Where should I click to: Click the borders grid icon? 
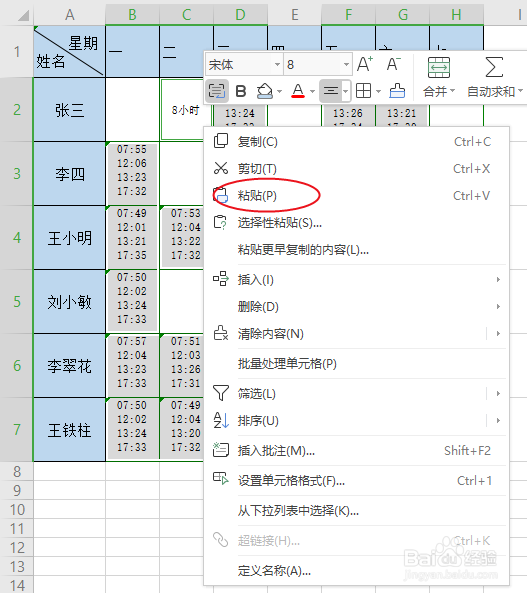364,91
